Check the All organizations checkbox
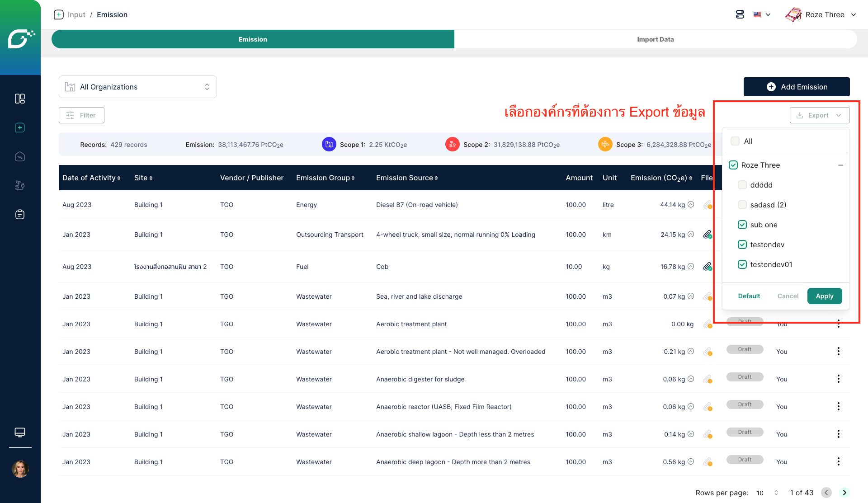 735,141
